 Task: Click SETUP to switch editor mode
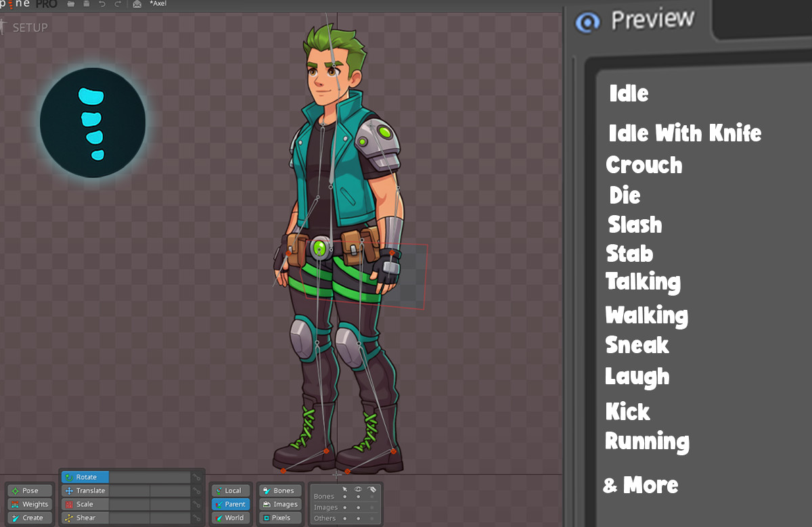click(x=30, y=27)
